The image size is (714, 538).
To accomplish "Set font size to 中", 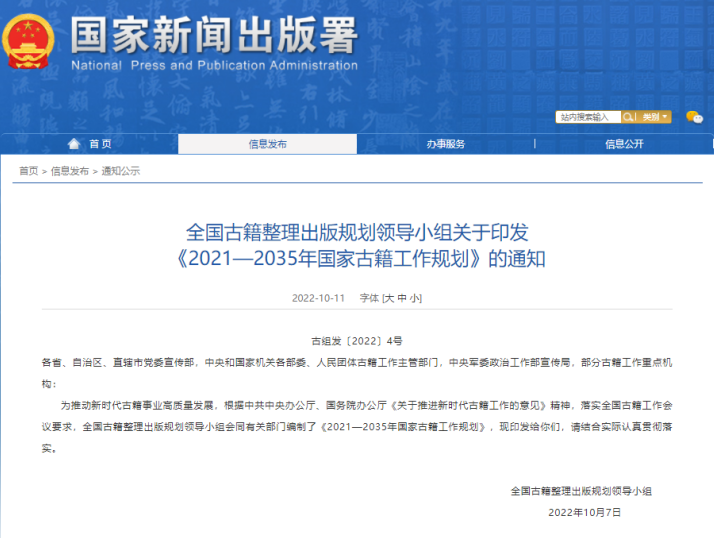I will point(402,298).
